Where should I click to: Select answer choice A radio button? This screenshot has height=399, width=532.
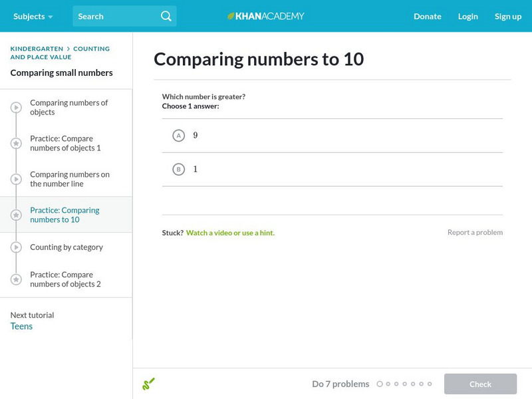(178, 136)
